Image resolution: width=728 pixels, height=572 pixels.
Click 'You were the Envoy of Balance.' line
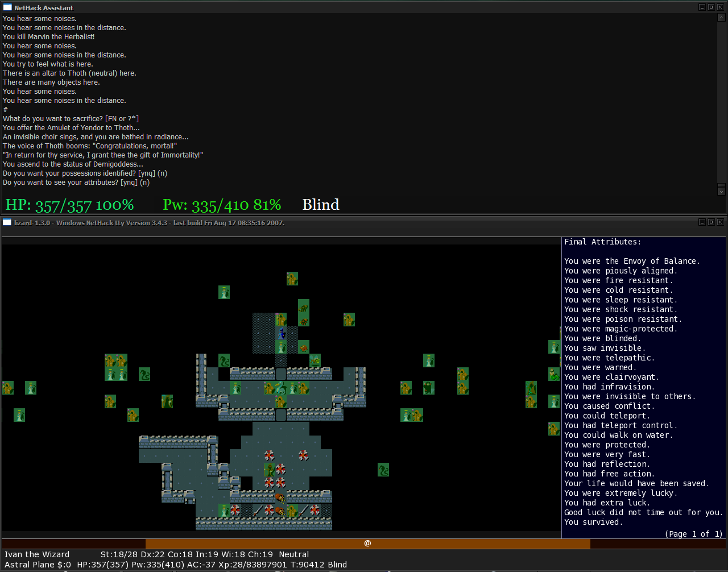point(632,261)
